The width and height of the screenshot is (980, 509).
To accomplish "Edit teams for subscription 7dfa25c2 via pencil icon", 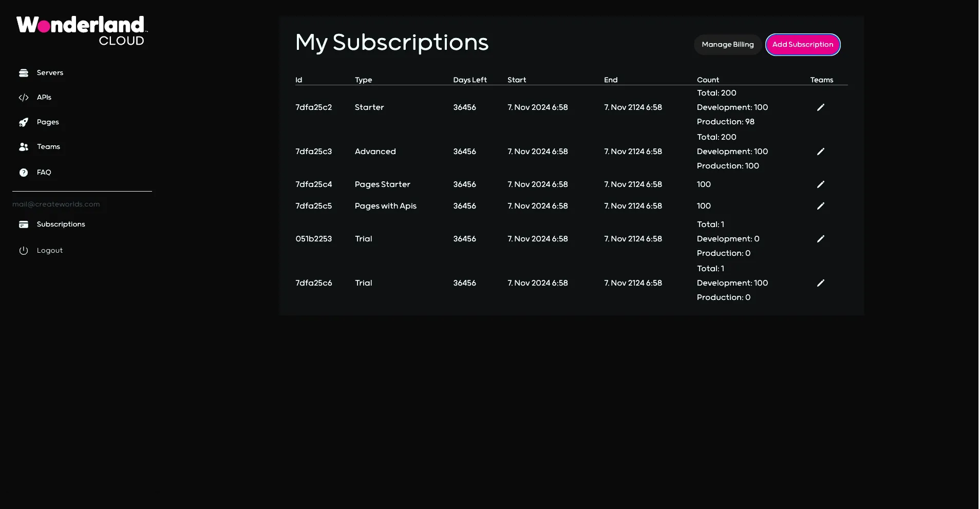I will [820, 107].
